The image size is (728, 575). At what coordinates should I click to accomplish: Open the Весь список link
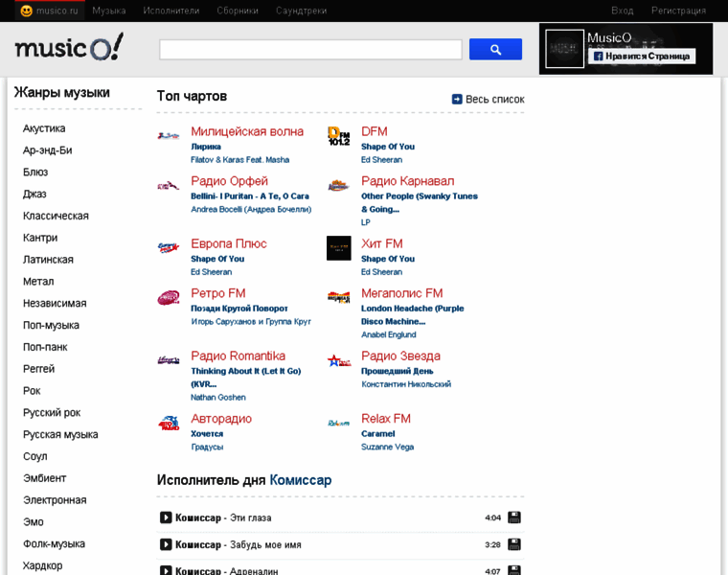pyautogui.click(x=495, y=100)
